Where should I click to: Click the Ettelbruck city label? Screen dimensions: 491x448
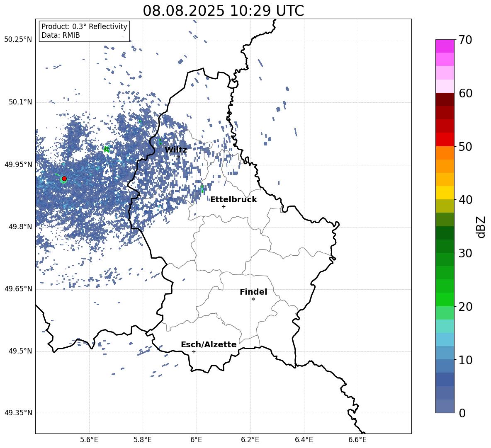(x=233, y=200)
